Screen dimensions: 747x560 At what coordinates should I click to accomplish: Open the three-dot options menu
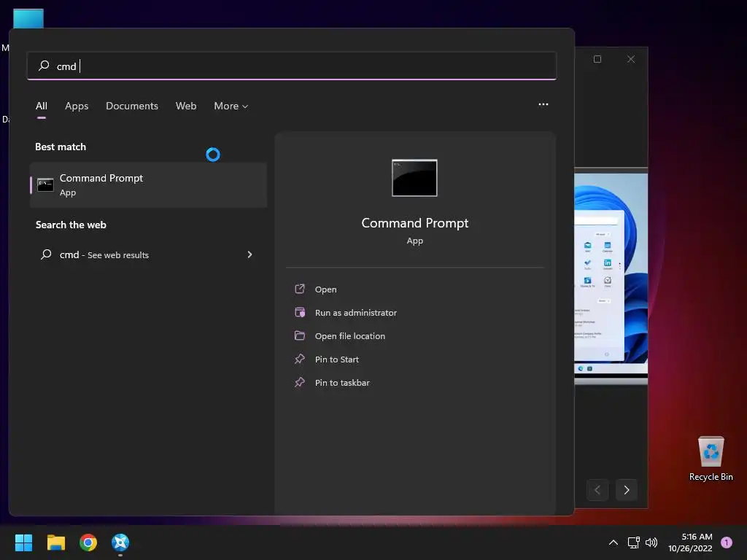click(x=543, y=104)
